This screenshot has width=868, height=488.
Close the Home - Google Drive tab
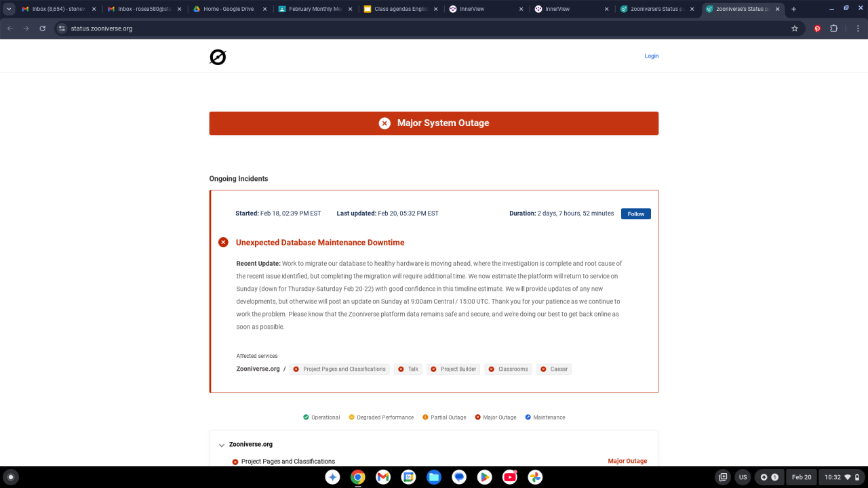click(264, 9)
